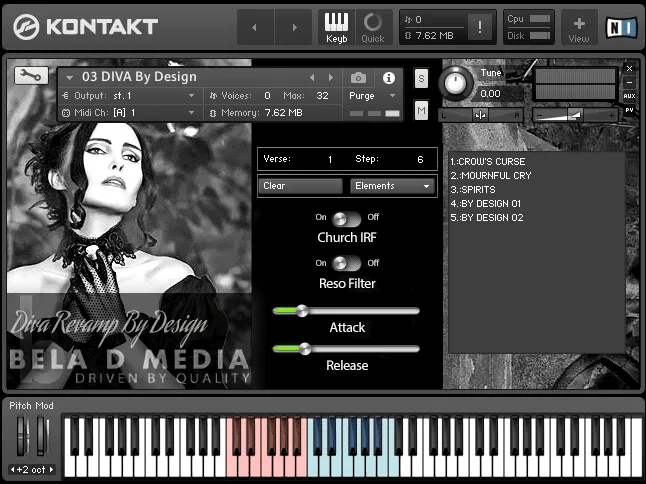Click the Tune value 0.00 field
This screenshot has width=646, height=484.
click(x=490, y=94)
